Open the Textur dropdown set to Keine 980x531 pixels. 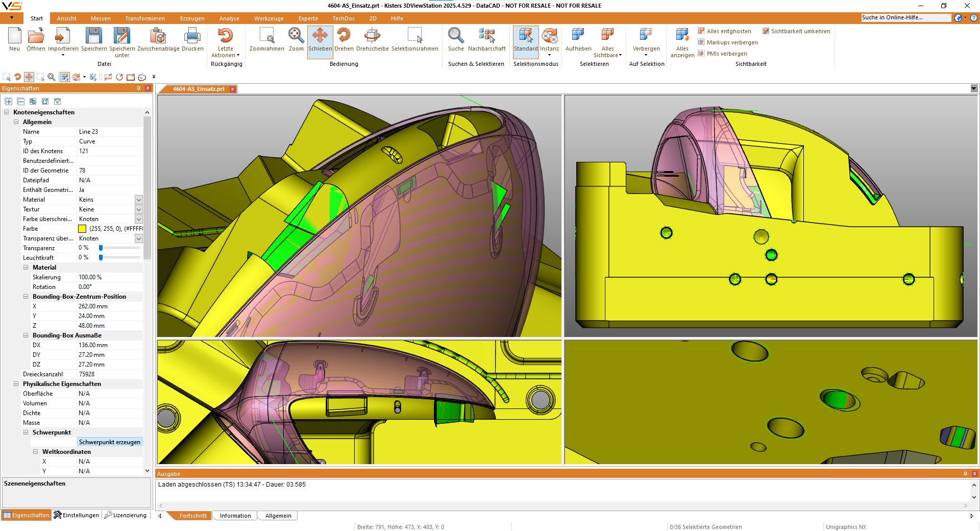point(138,209)
